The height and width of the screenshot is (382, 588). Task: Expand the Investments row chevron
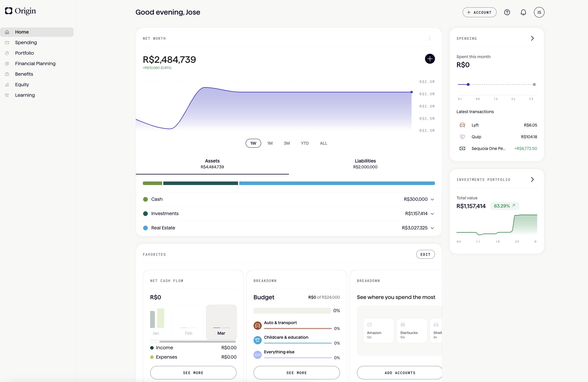[432, 214]
